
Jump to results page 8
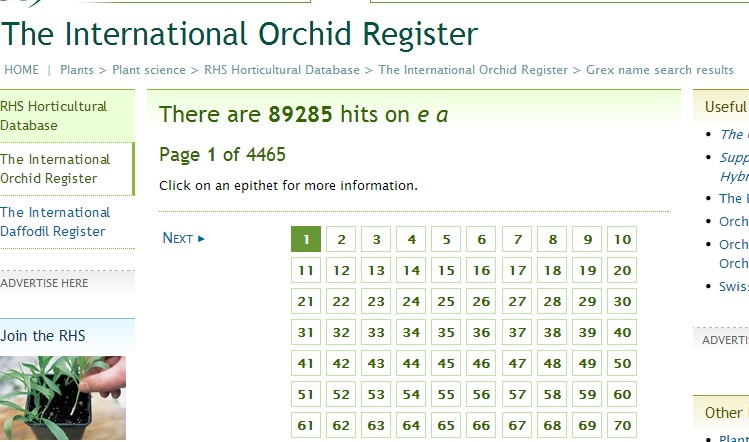(552, 239)
